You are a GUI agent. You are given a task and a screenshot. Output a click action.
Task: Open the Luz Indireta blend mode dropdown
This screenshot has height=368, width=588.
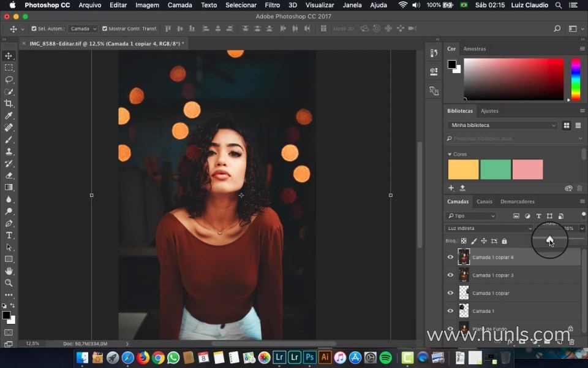click(x=489, y=228)
